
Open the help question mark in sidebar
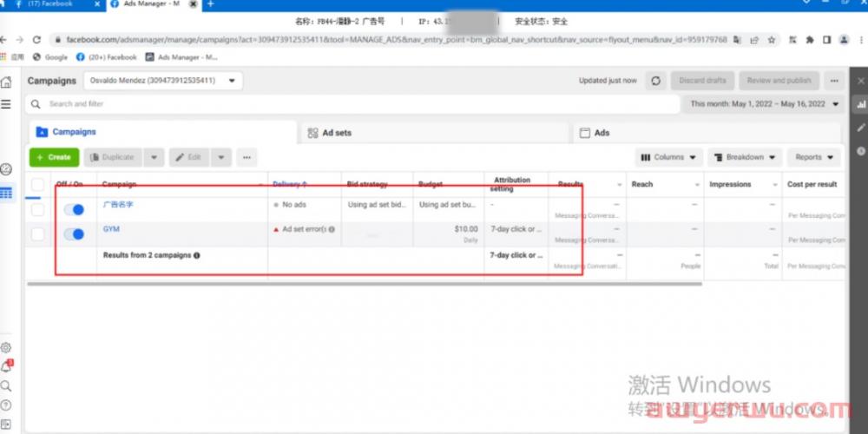(x=5, y=405)
